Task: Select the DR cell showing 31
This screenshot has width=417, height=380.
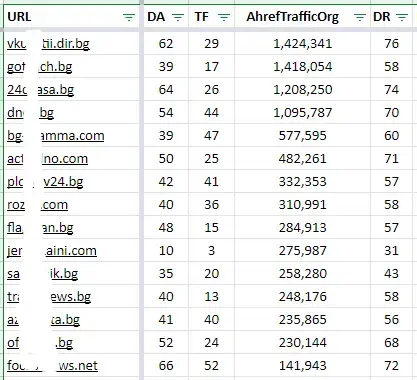Action: [x=391, y=251]
